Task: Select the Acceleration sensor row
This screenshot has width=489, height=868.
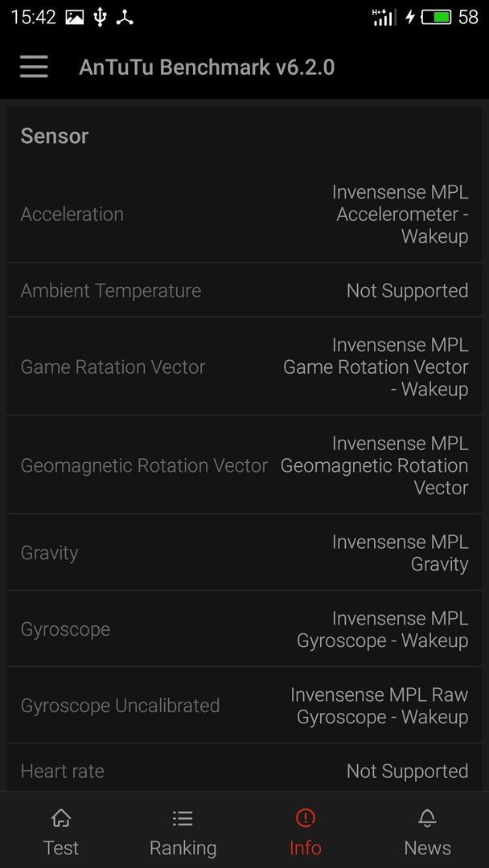Action: pyautogui.click(x=244, y=215)
